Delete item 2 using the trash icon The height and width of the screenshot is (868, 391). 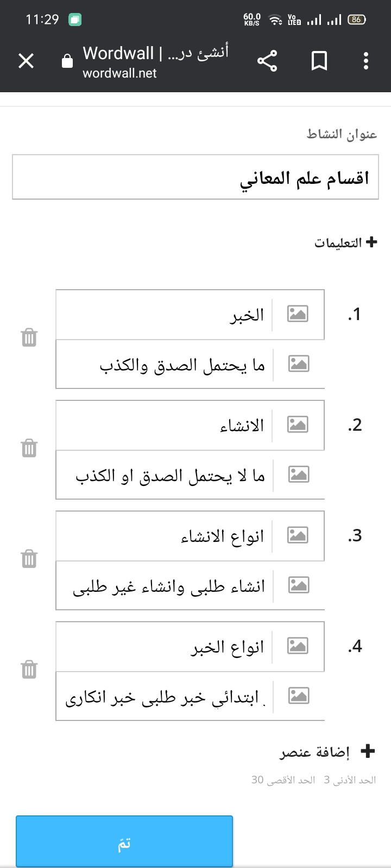coord(29,448)
